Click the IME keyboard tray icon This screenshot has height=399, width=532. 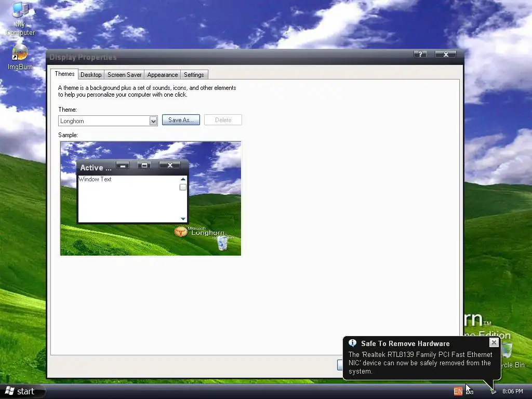[x=470, y=392]
